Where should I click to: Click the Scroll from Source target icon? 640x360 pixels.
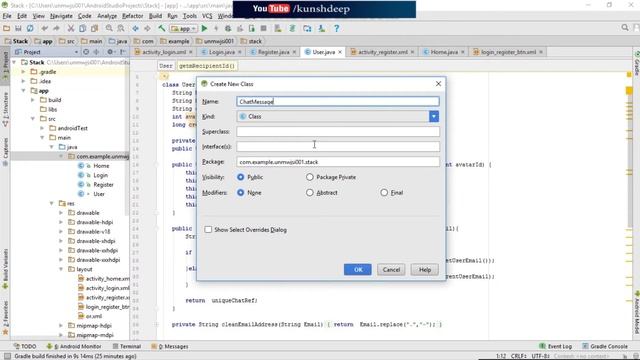point(86,52)
